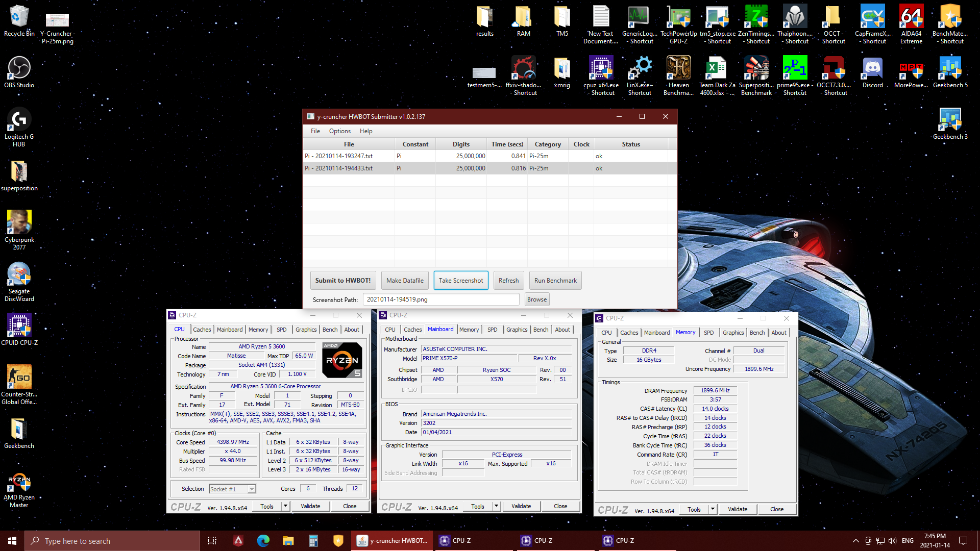Open OBS Studio desktop icon
The width and height of the screenshot is (980, 551).
(x=19, y=72)
